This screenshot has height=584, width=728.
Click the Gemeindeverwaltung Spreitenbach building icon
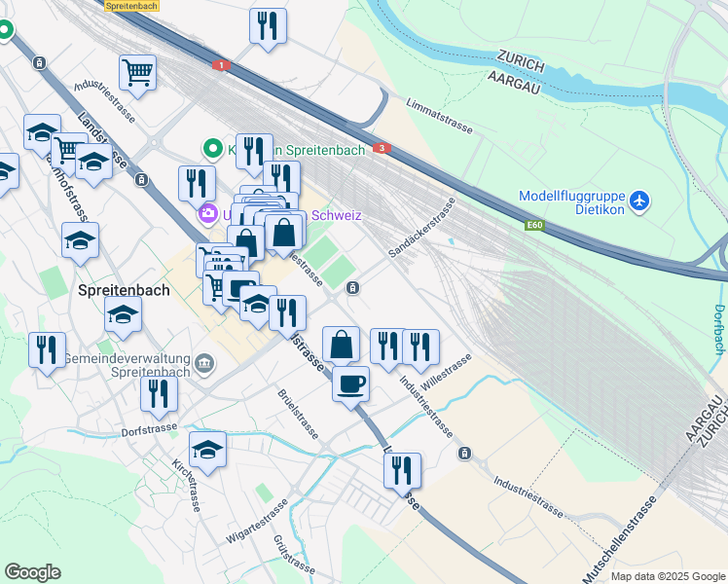click(204, 363)
